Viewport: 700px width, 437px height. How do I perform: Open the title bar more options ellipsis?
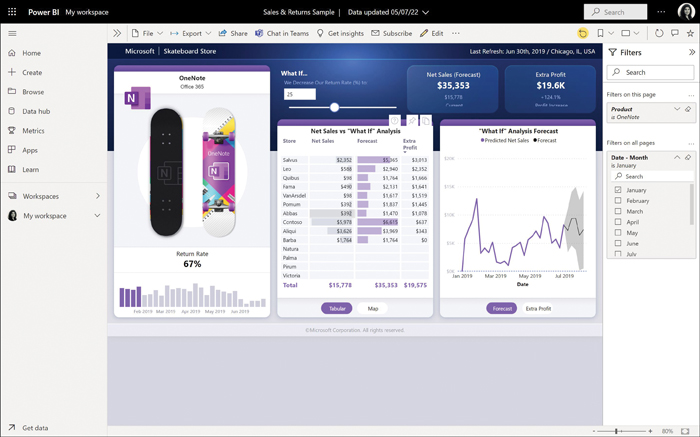pos(661,12)
